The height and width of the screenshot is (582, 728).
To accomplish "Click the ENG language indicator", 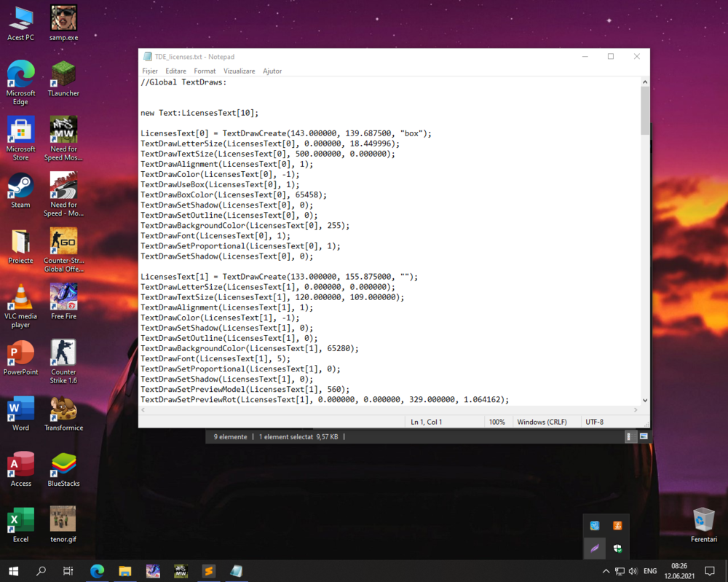I will coord(650,571).
